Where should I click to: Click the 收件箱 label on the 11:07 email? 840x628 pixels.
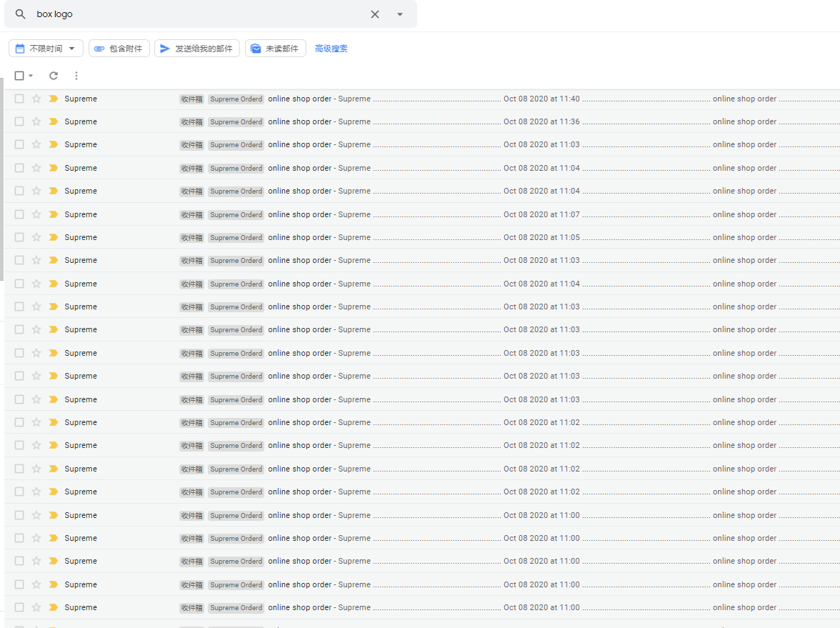tap(191, 215)
